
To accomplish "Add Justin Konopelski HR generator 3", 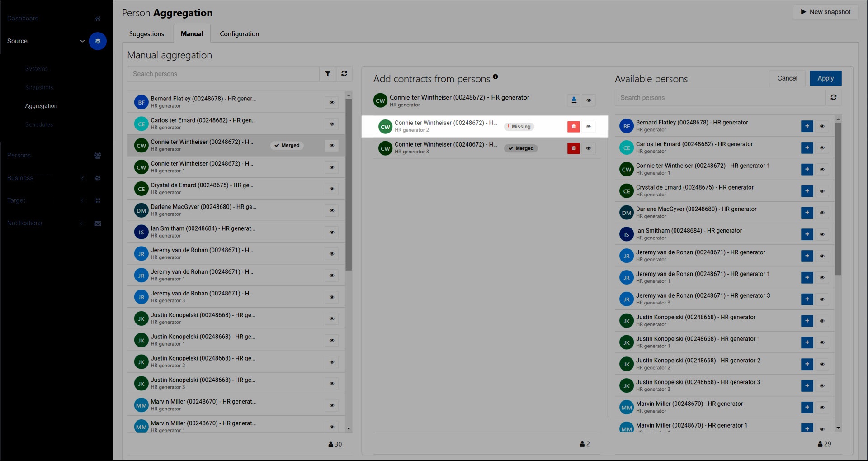I will [807, 386].
